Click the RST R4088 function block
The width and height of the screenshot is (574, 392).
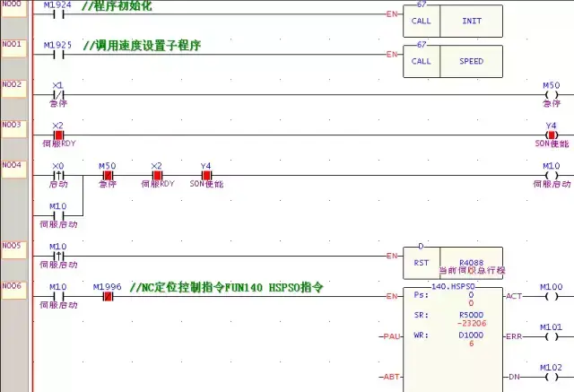click(453, 263)
